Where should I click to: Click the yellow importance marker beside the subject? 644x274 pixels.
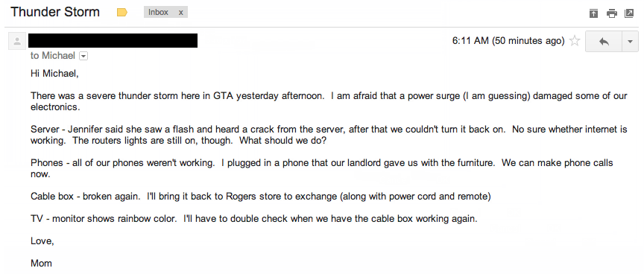click(122, 13)
